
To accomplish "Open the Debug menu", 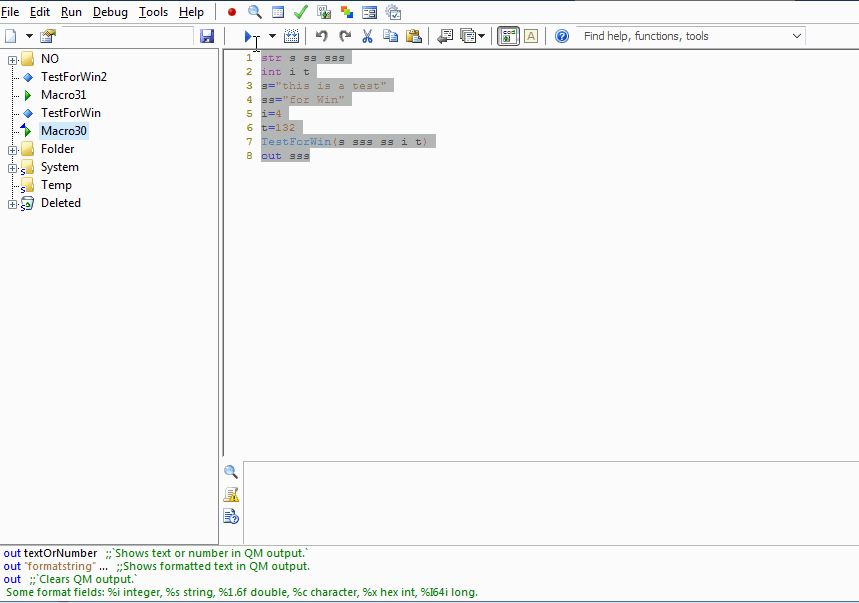I will (110, 12).
